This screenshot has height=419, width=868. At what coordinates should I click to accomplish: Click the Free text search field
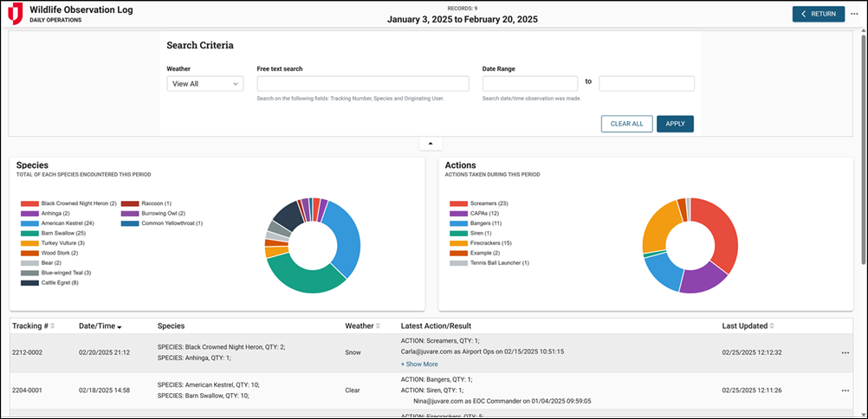363,84
